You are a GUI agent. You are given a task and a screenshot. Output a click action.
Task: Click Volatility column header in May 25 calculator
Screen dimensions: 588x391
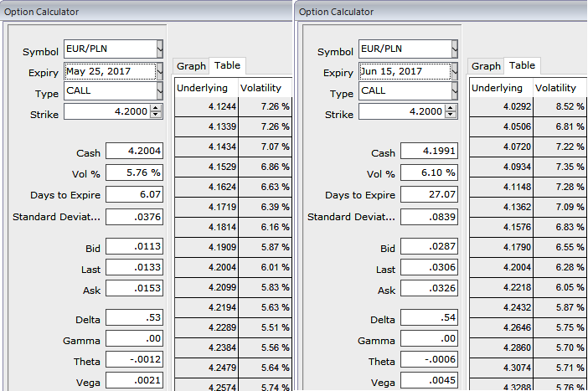tap(266, 88)
